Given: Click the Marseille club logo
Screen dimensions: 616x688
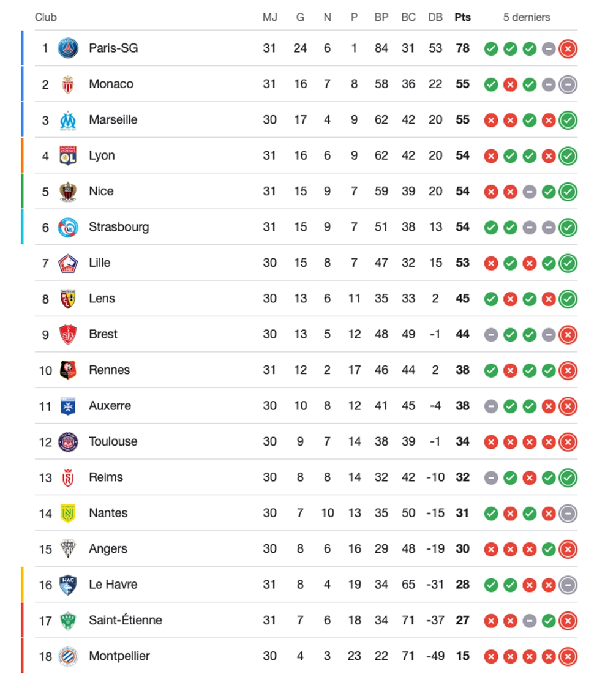Looking at the screenshot, I should (68, 120).
